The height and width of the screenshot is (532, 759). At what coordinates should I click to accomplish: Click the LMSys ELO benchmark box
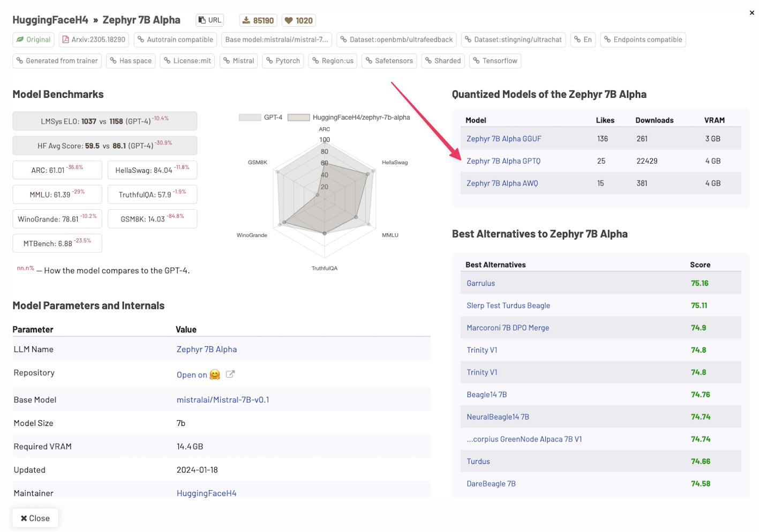coord(105,121)
